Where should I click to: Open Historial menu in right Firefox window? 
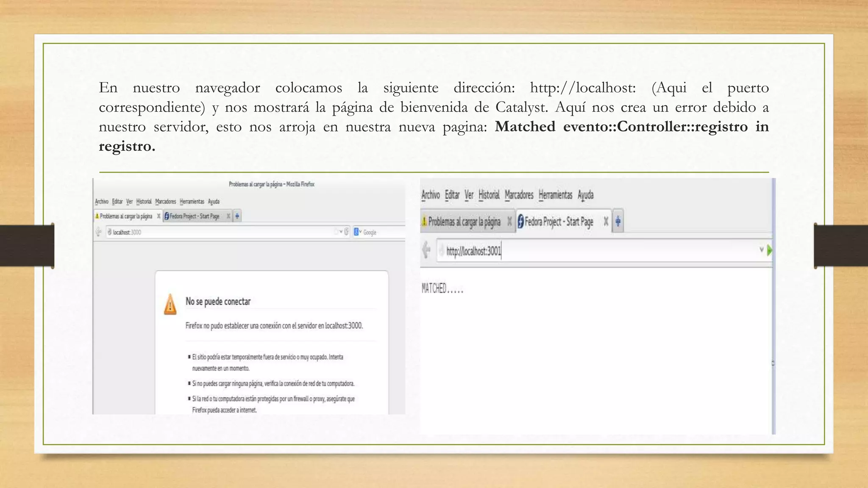click(489, 195)
